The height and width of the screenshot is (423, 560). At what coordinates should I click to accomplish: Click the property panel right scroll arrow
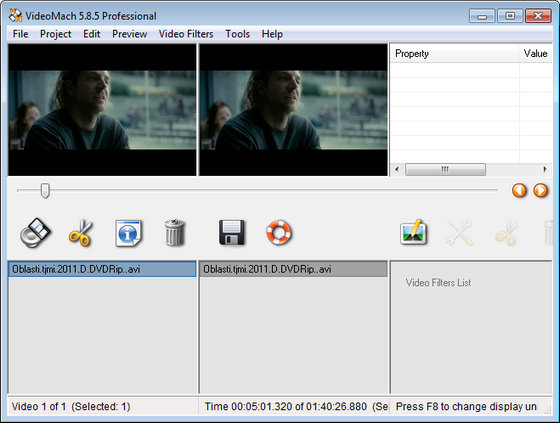545,169
